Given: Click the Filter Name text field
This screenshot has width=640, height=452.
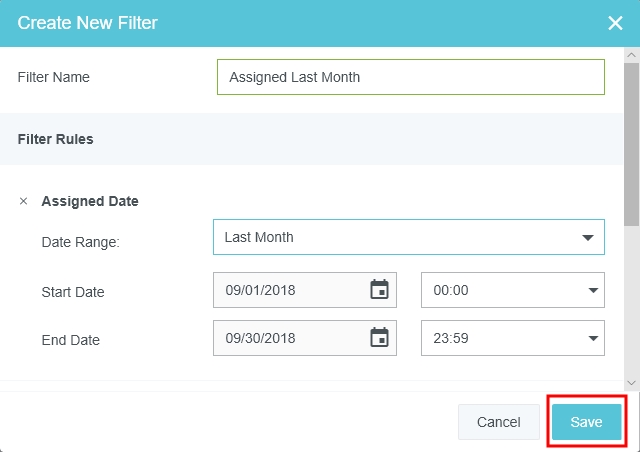Looking at the screenshot, I should (410, 77).
